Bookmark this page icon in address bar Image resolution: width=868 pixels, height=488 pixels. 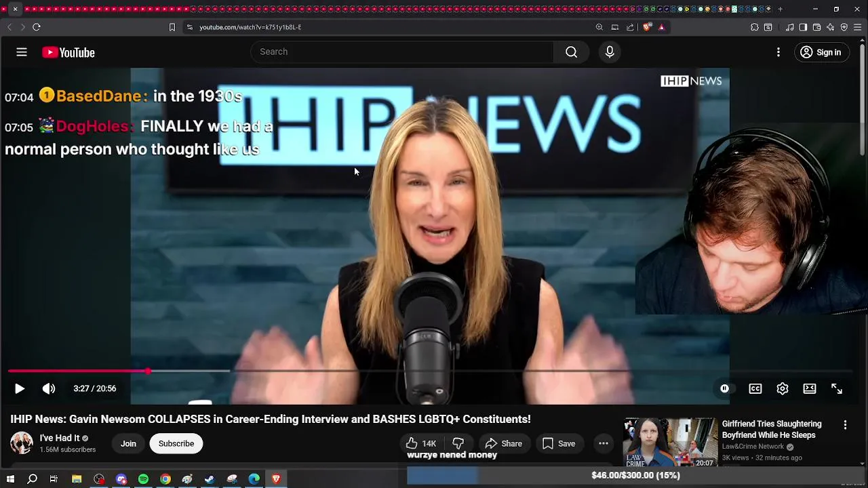pyautogui.click(x=172, y=27)
